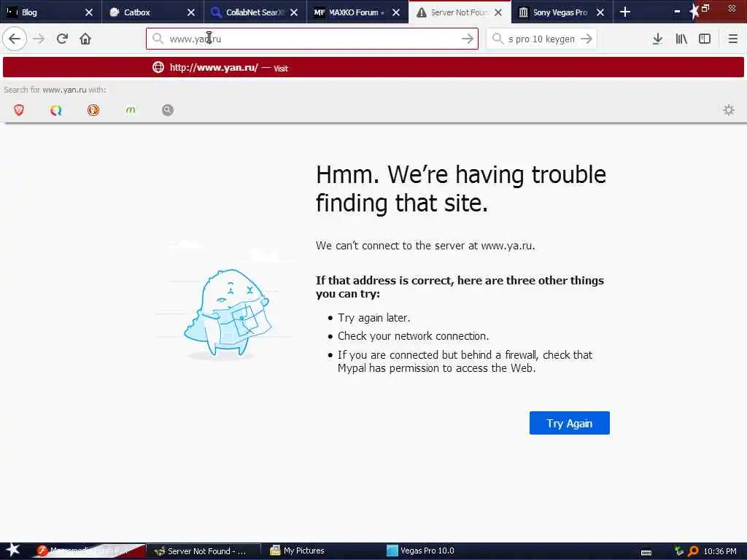
Task: Visit http://www.yan.ru/ suggestion
Action: pos(373,67)
